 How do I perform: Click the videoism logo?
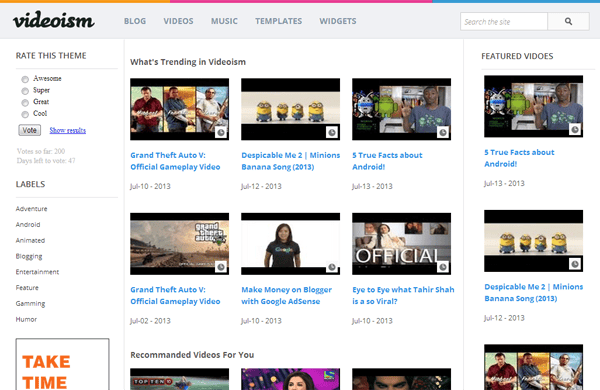point(54,20)
